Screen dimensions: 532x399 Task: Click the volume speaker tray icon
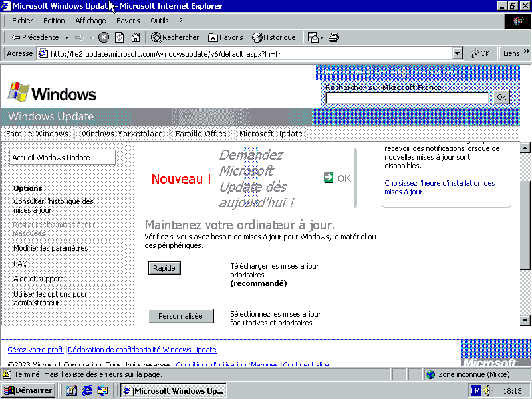coord(487,390)
